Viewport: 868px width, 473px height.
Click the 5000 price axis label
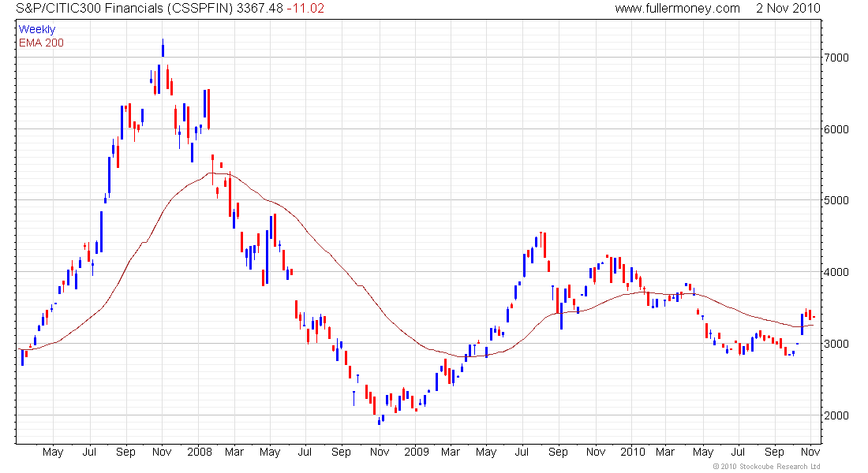click(836, 200)
